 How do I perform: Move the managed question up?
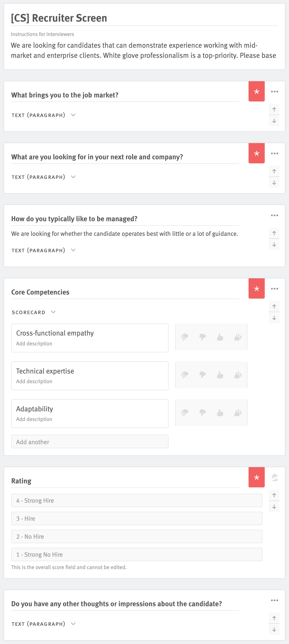pyautogui.click(x=274, y=233)
